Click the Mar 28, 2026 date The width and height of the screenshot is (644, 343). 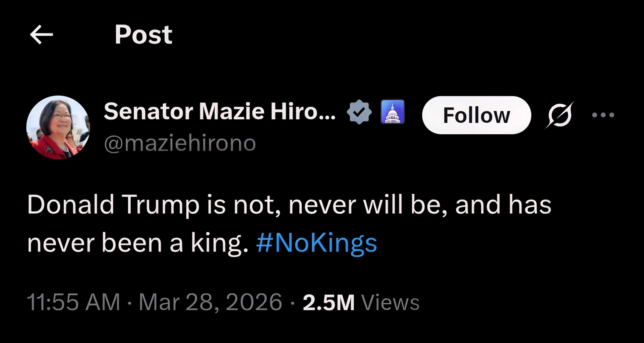(210, 302)
